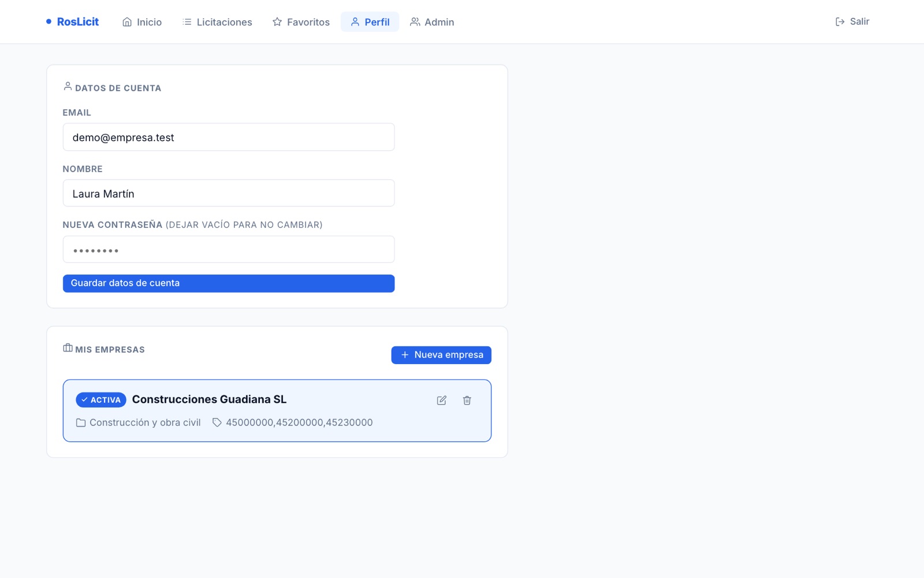Click the Email input field
The width and height of the screenshot is (924, 578).
pos(229,137)
